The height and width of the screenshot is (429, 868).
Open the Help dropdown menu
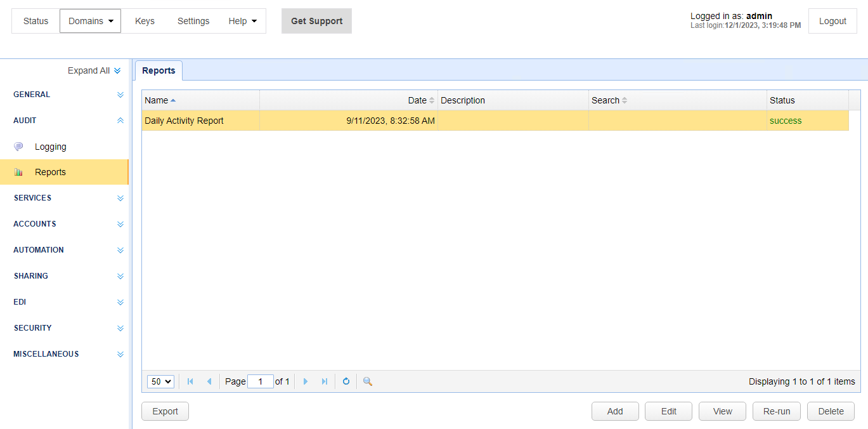tap(243, 21)
